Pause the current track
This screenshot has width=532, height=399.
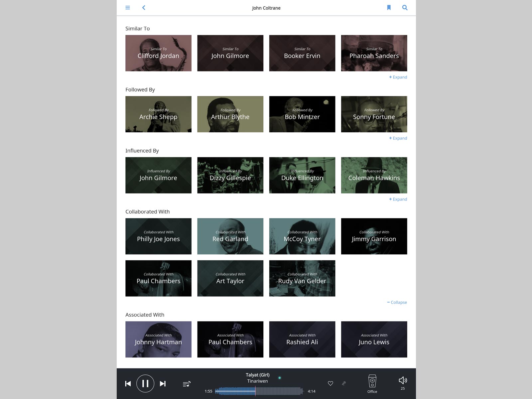[145, 384]
